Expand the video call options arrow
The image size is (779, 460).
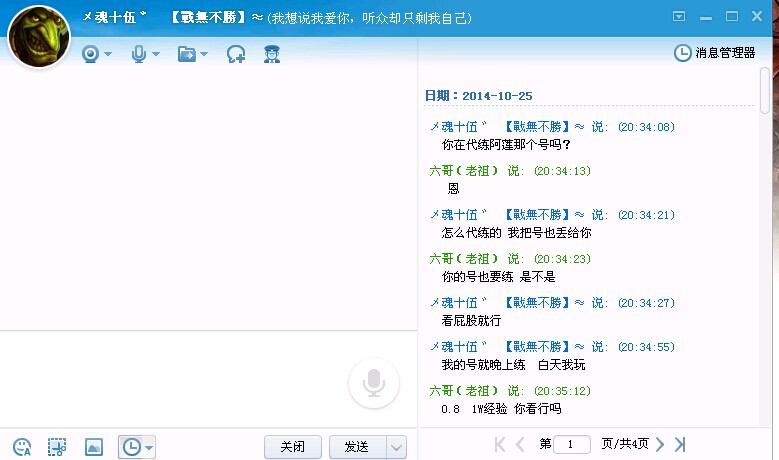pyautogui.click(x=107, y=54)
